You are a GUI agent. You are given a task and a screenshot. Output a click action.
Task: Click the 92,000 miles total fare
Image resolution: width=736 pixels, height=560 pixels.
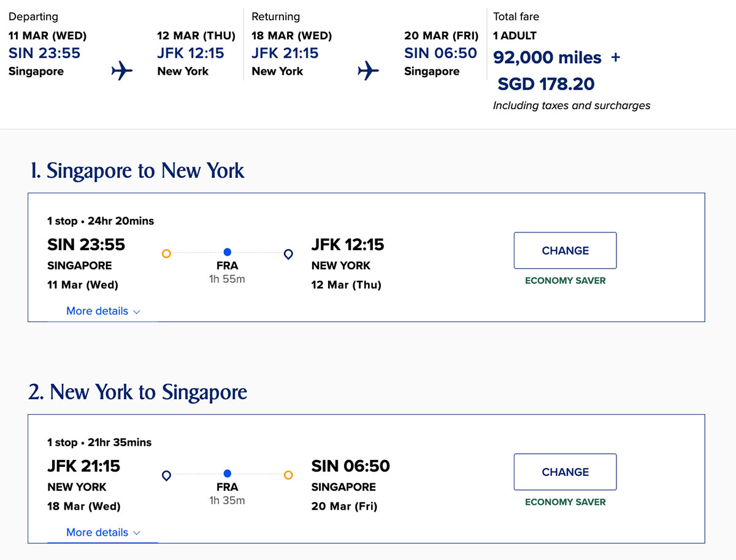(547, 58)
